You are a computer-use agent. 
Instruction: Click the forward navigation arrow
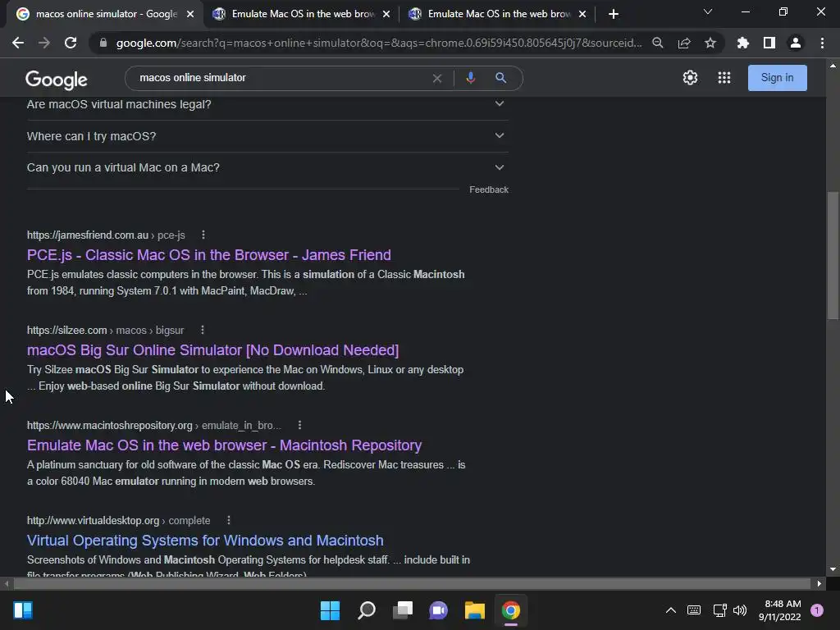coord(44,43)
